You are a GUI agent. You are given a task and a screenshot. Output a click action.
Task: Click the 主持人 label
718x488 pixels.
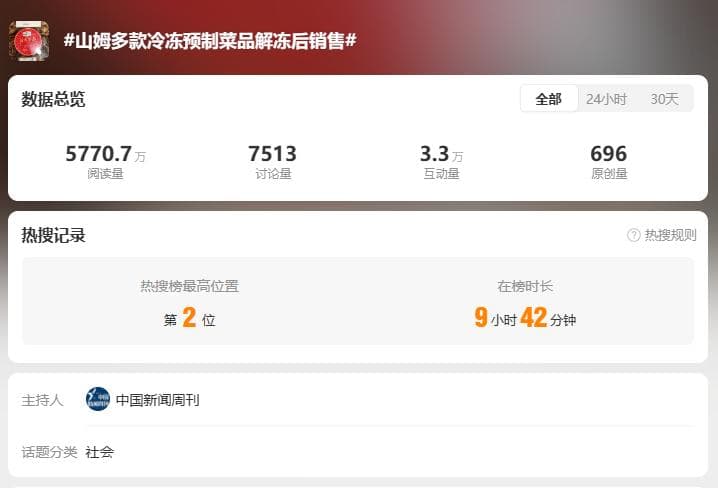point(42,400)
